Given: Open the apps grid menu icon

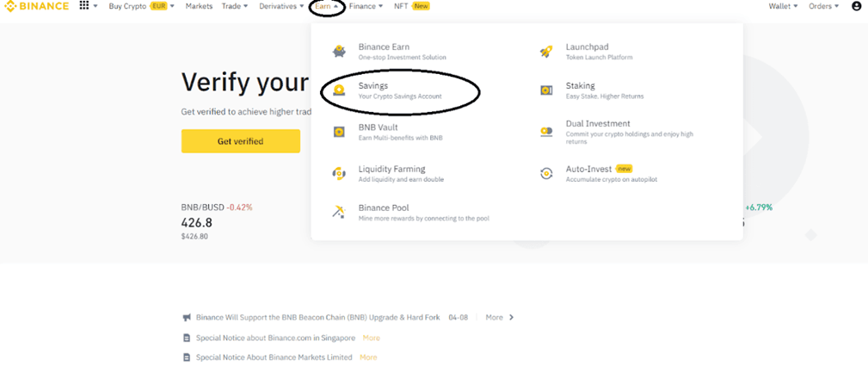Looking at the screenshot, I should (x=83, y=6).
